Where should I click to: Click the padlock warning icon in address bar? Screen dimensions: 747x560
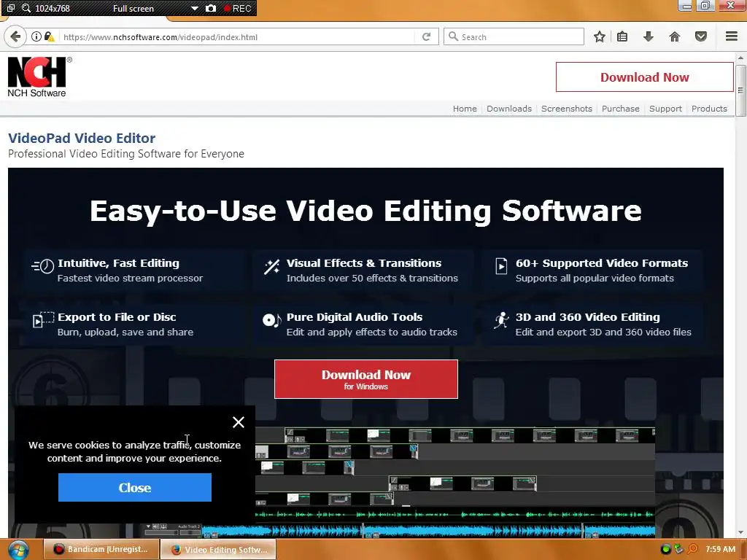pos(49,36)
